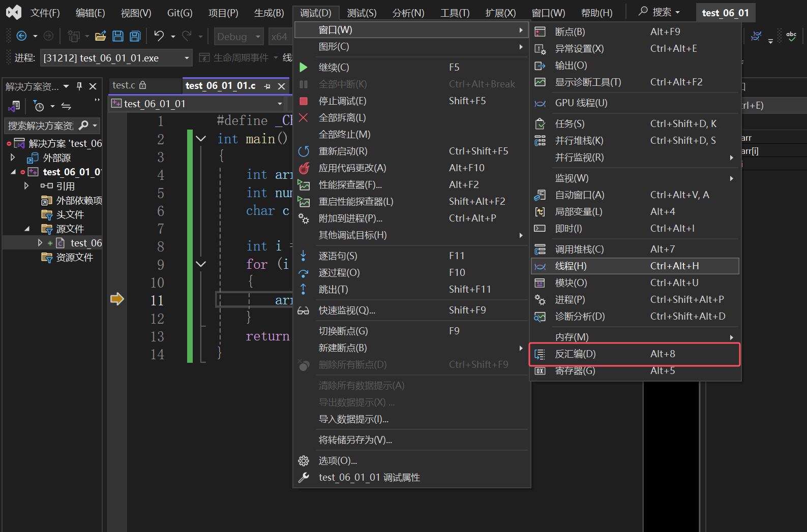Click the options gear icon
Viewport: 807px width, 532px height.
[x=304, y=461]
